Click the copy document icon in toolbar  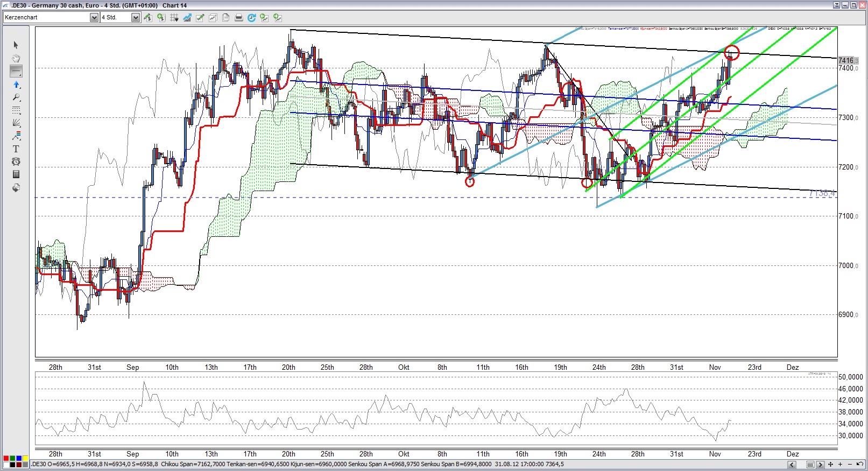(x=225, y=18)
